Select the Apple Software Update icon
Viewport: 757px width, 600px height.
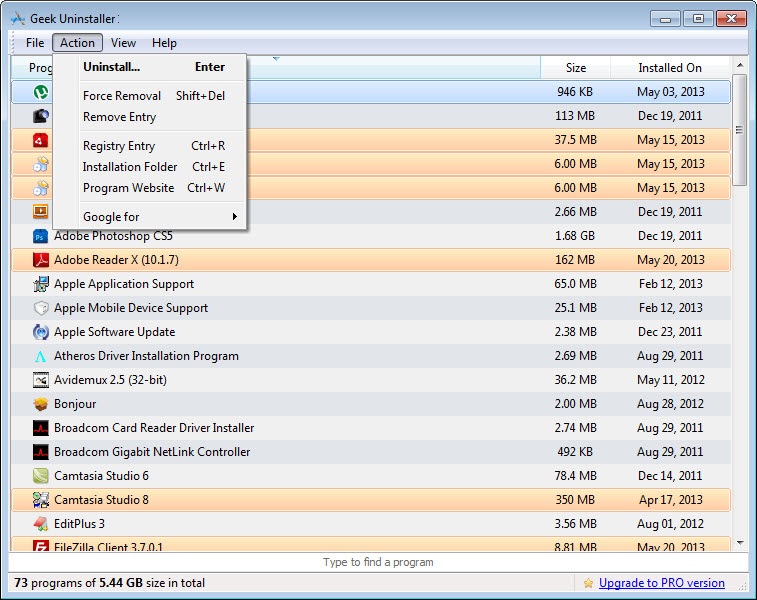(40, 332)
